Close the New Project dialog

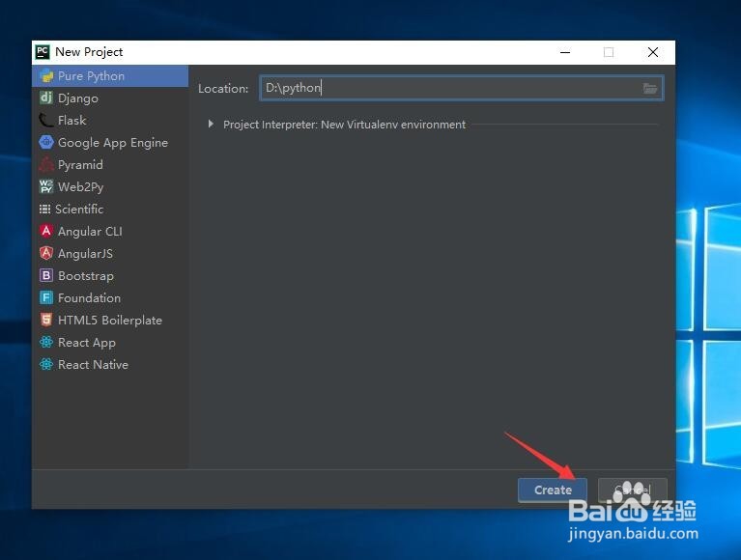(653, 52)
